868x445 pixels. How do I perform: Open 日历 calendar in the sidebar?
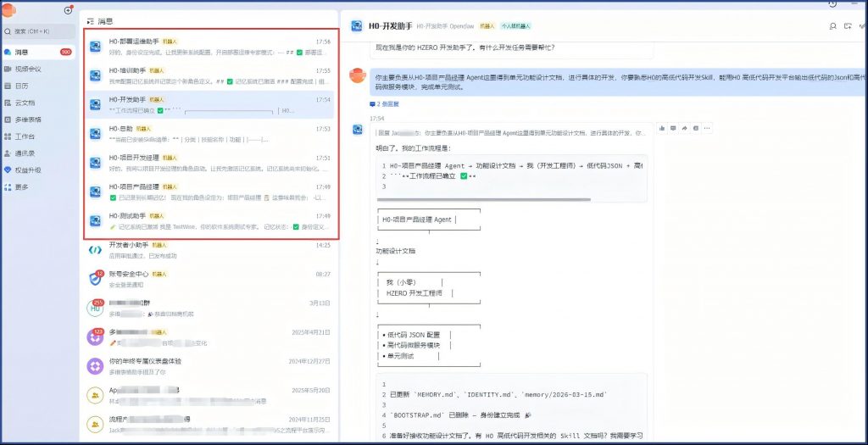tap(21, 86)
